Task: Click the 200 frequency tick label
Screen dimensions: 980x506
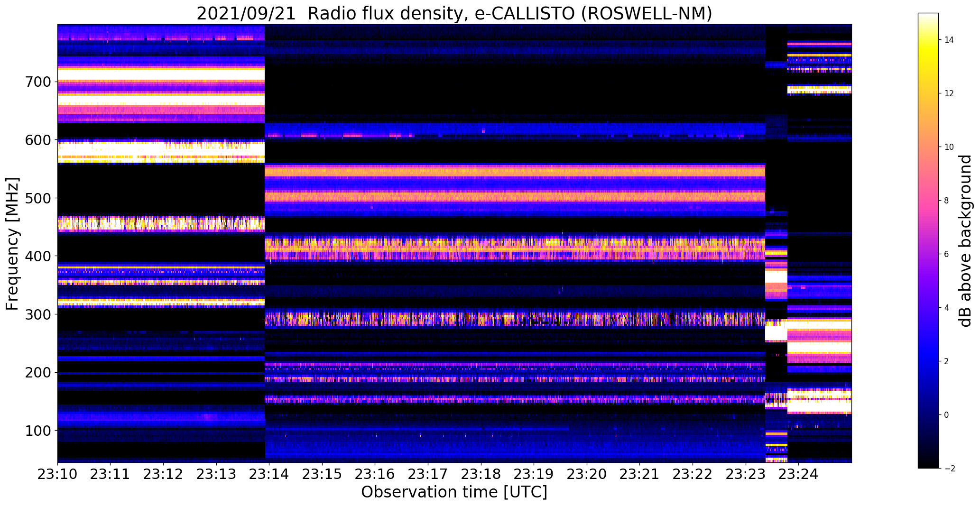Action: (37, 372)
